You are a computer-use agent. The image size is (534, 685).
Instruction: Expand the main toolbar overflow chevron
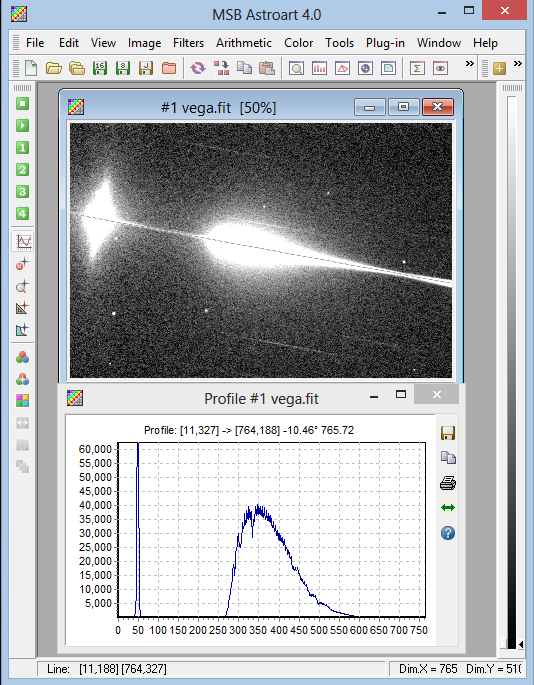tap(470, 64)
